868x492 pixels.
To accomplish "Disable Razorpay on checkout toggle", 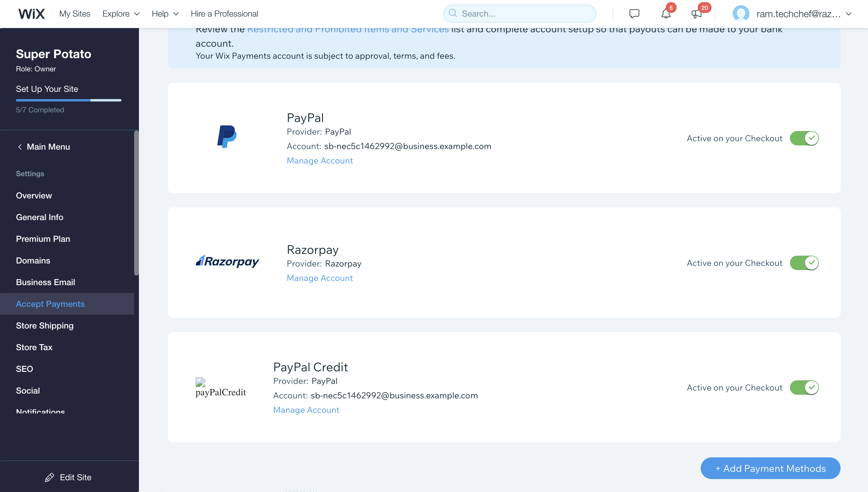I will pyautogui.click(x=804, y=263).
